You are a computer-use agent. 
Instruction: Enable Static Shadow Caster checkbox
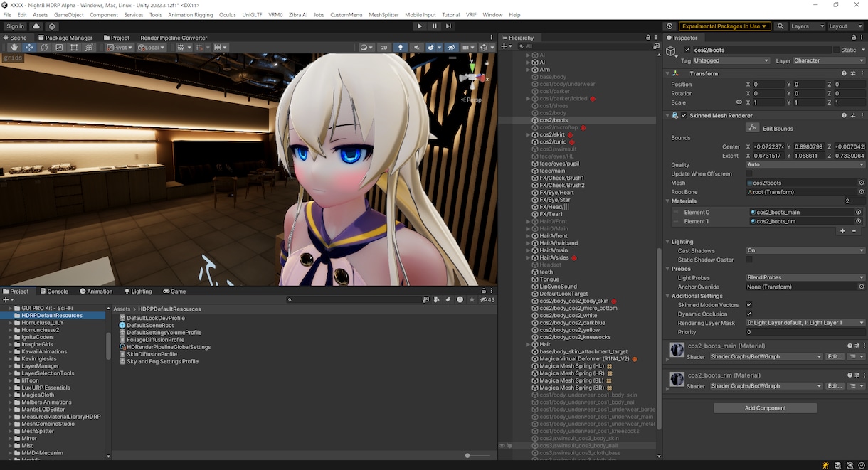coord(748,260)
